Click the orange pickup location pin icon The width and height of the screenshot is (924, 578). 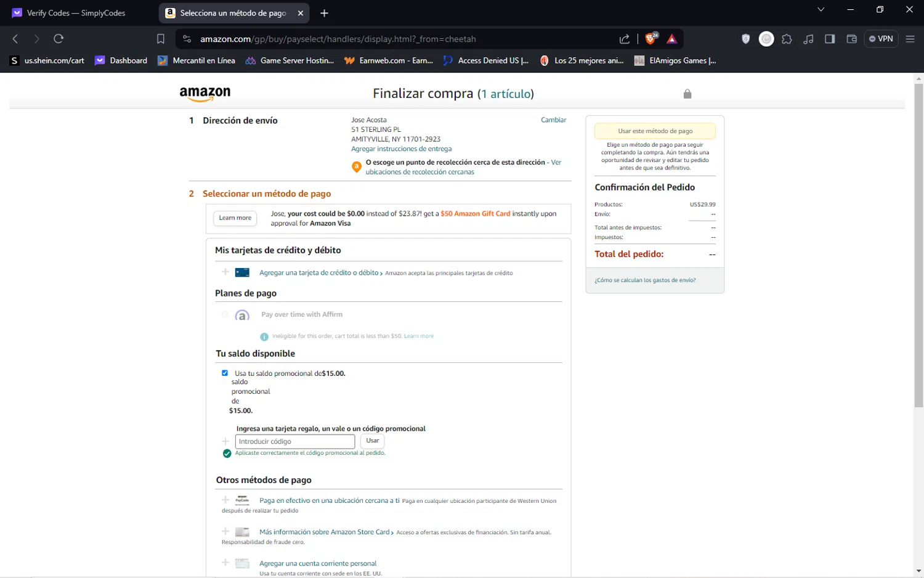(x=356, y=167)
